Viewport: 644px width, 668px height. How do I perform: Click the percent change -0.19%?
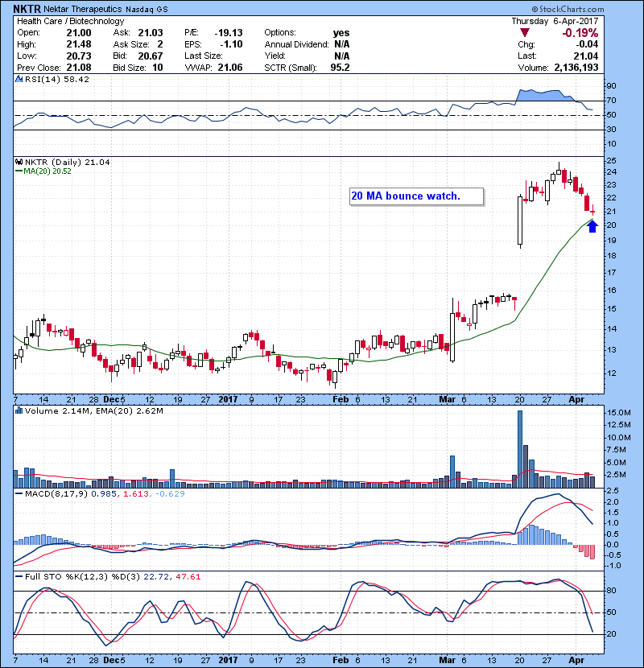tap(580, 33)
